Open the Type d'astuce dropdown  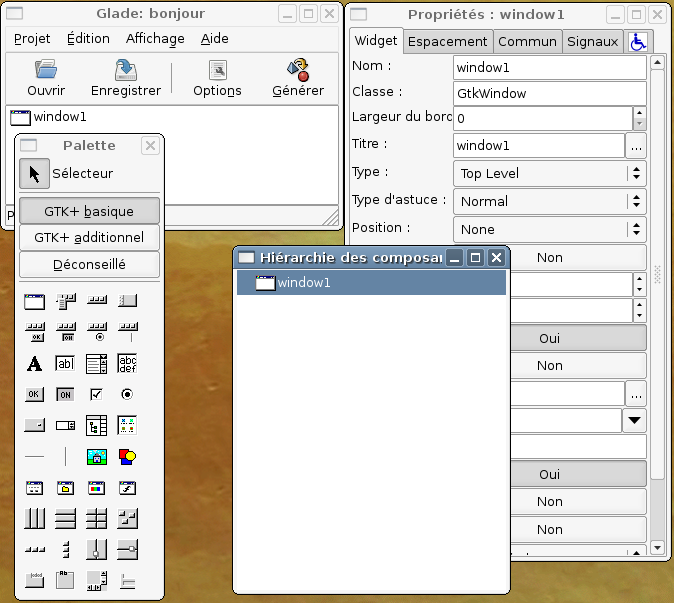[549, 201]
